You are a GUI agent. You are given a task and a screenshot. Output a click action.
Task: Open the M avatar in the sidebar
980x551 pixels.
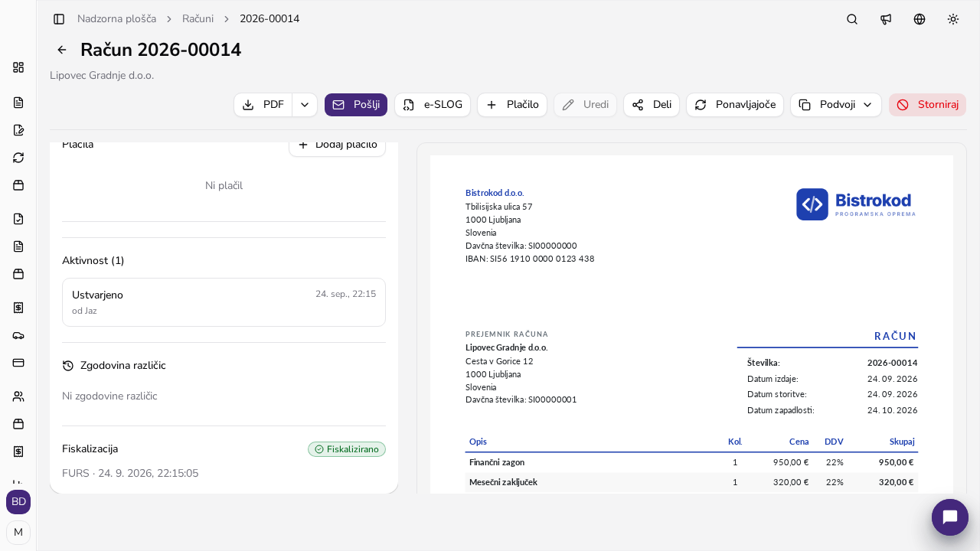click(x=18, y=533)
